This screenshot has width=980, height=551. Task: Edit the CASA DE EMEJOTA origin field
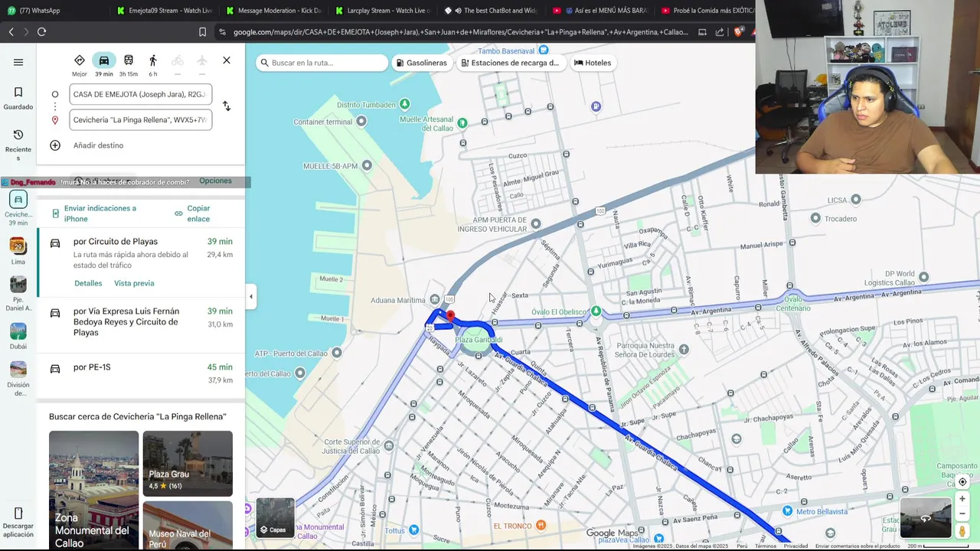[140, 94]
